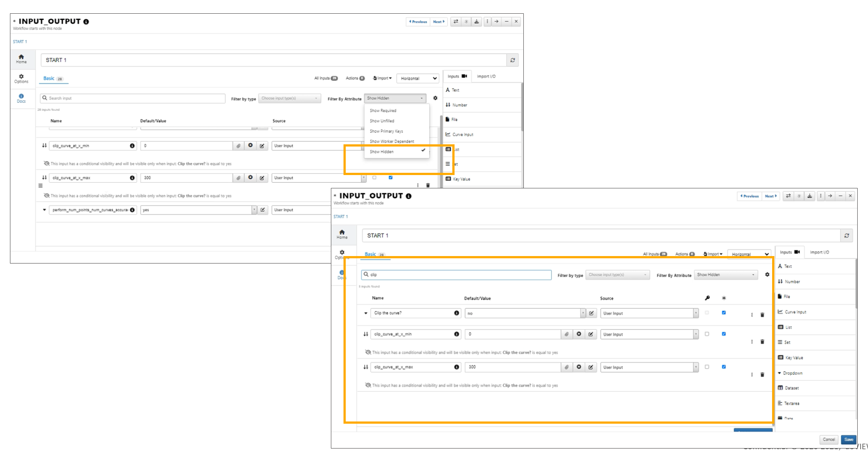Viewport: 868px width, 457px height.
Task: Click the search field containing 'clip'
Action: [456, 275]
